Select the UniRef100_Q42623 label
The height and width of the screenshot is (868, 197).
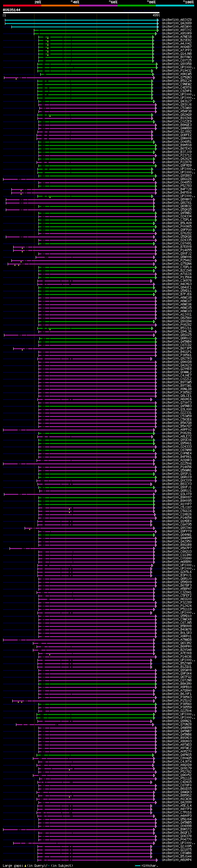(177, 365)
